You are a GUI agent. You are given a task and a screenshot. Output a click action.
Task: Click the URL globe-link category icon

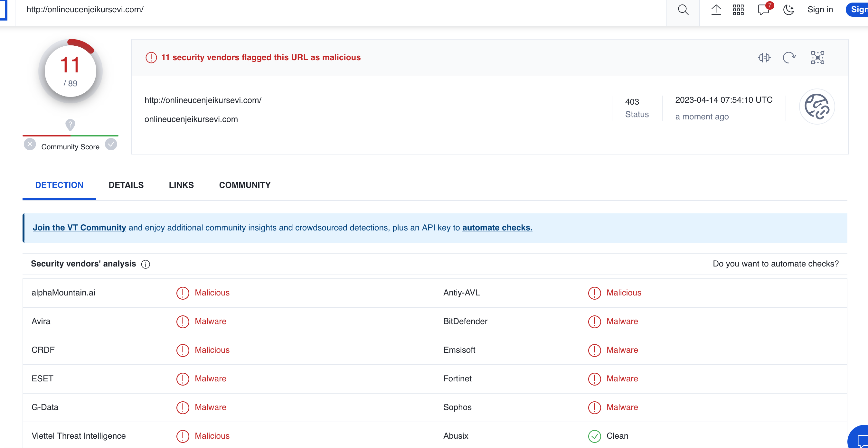(817, 107)
